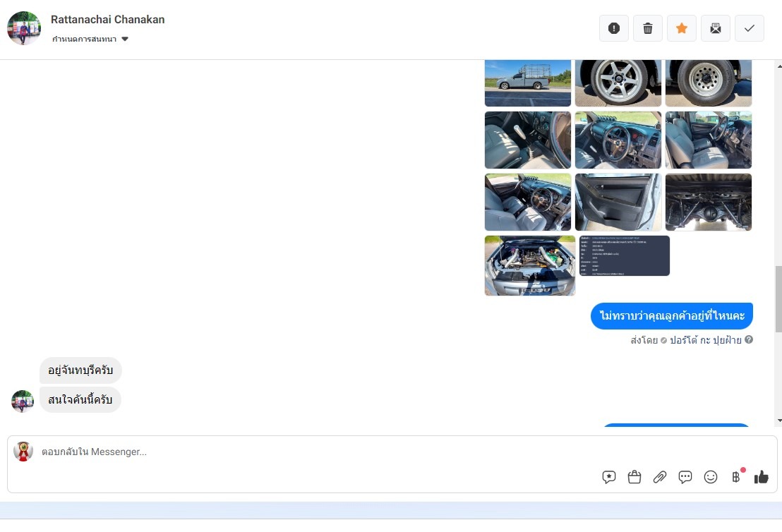Select the blue message ไม่ทราบว่าคุณลูกค้าอยู่ที่ไหนคะ

point(672,315)
